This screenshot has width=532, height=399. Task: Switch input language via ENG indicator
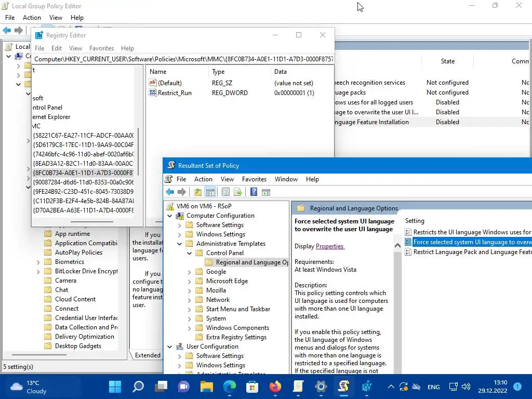click(434, 387)
